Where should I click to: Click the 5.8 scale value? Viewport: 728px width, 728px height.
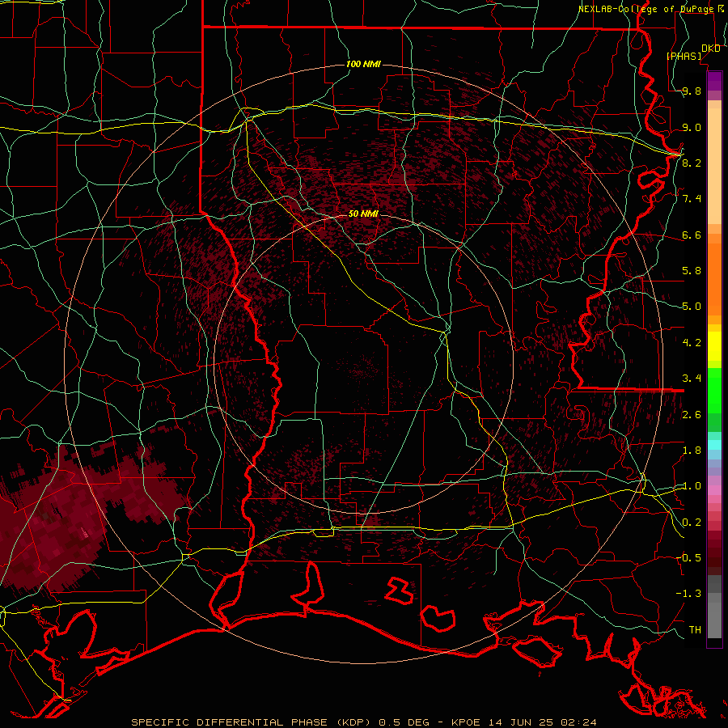tap(692, 271)
